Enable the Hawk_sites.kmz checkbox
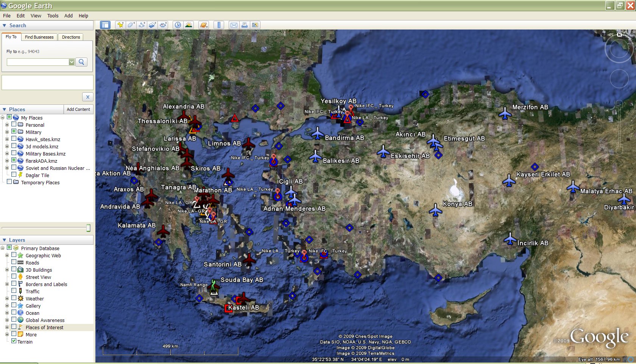Image resolution: width=636 pixels, height=364 pixels. tap(14, 139)
